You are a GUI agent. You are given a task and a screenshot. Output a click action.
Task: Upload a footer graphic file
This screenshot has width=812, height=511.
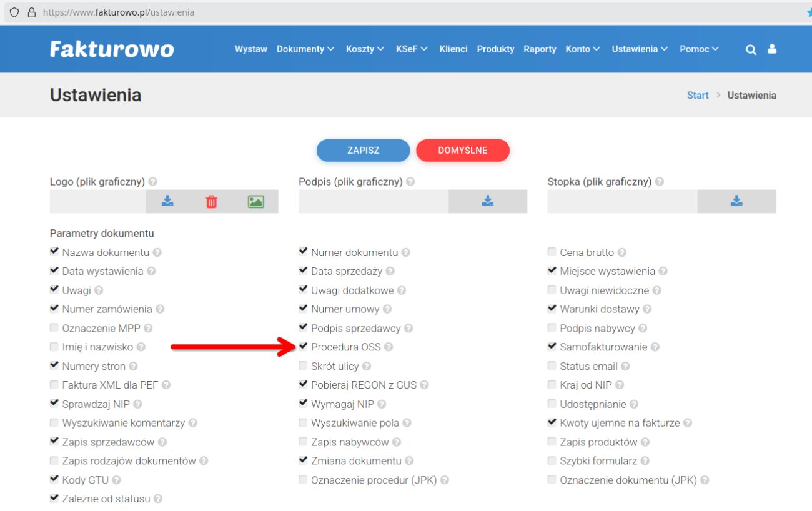(x=736, y=201)
